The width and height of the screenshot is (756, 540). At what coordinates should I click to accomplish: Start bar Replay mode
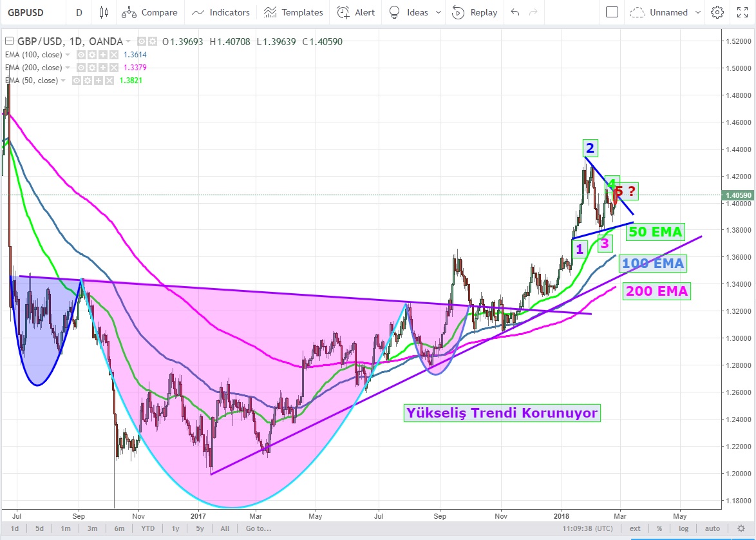(475, 12)
